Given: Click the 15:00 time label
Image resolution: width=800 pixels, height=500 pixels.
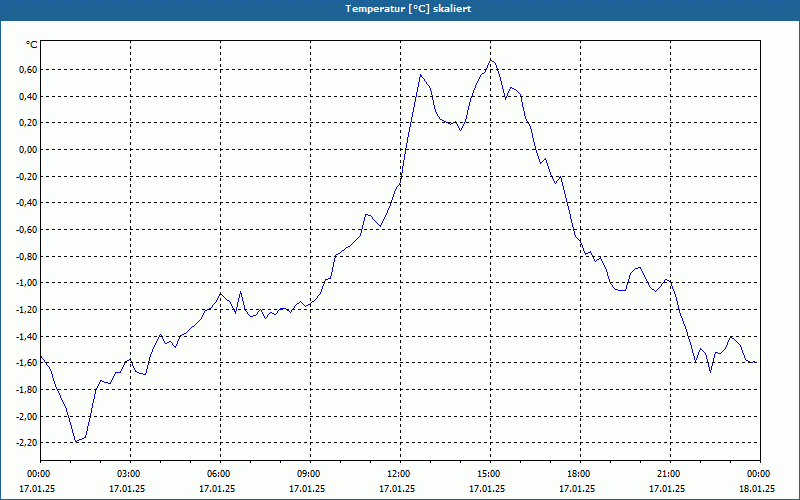Looking at the screenshot, I should pos(490,474).
